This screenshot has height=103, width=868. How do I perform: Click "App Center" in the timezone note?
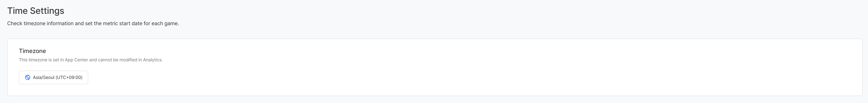[76, 60]
